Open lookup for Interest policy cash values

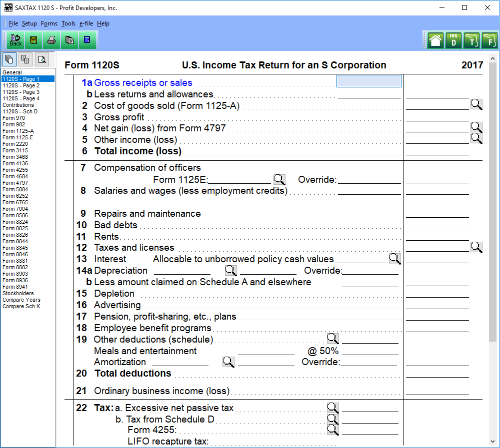pos(395,259)
